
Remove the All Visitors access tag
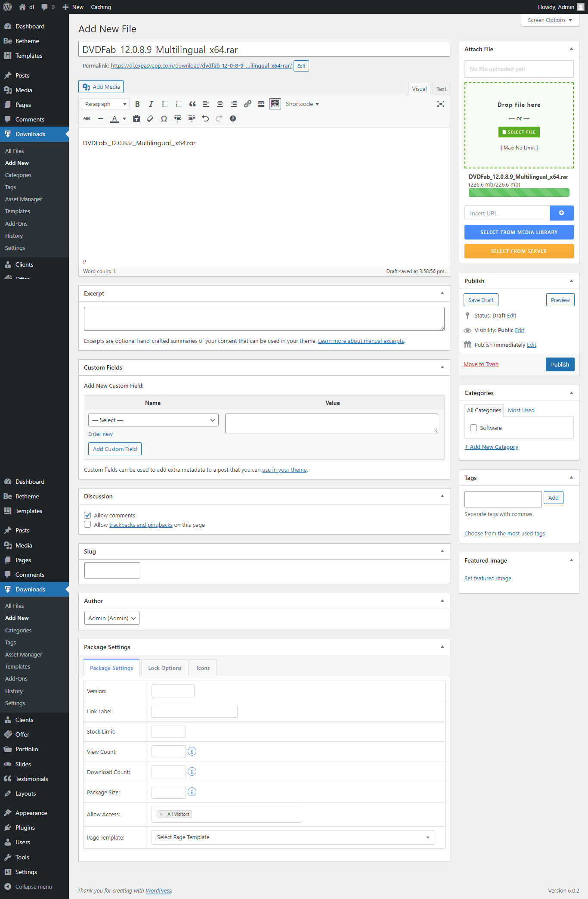(161, 814)
